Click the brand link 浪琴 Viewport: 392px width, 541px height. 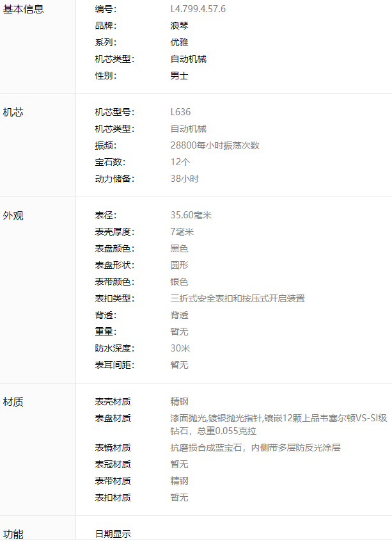[x=179, y=26]
